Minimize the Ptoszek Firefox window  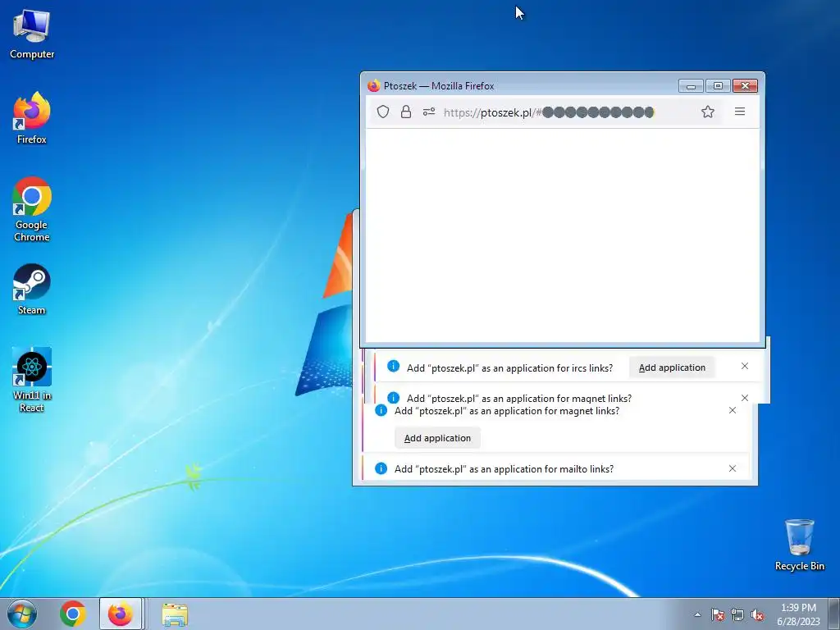pyautogui.click(x=691, y=85)
